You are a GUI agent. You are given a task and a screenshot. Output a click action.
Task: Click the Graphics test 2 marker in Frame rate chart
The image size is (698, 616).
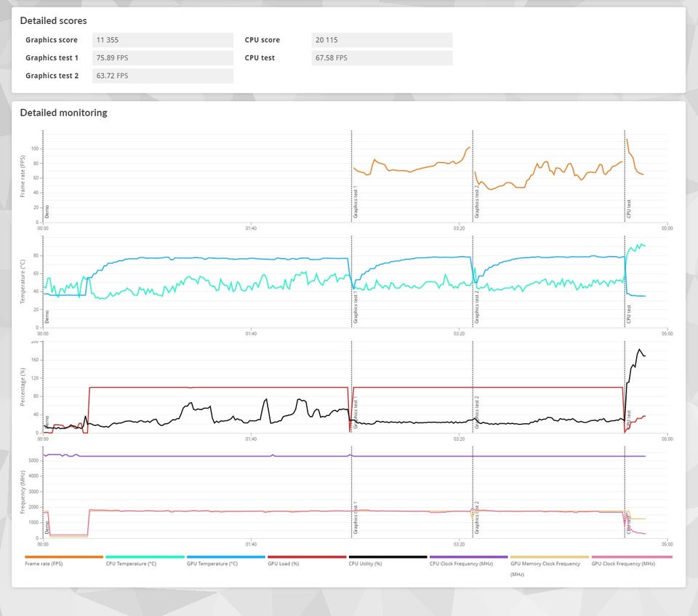pos(477,201)
